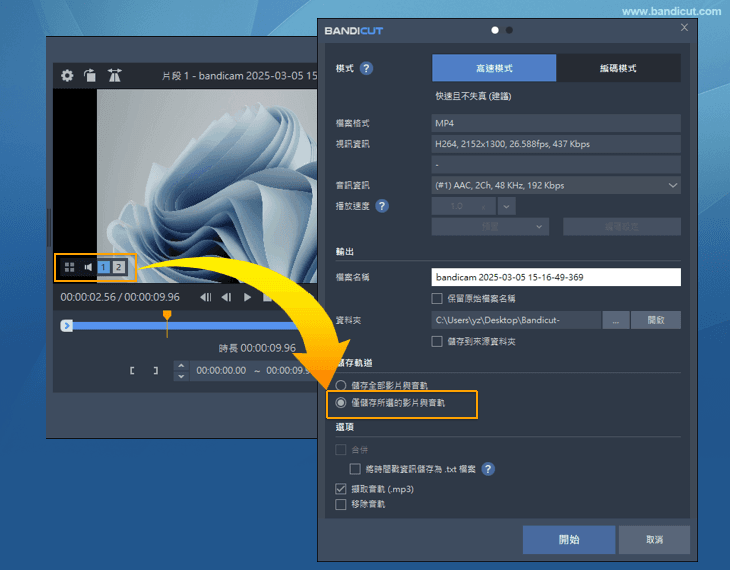Open help icon next to .txt option

click(x=488, y=469)
